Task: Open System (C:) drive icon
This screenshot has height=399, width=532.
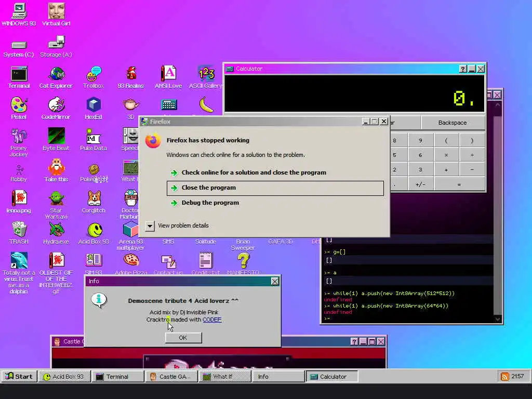Action: (19, 48)
